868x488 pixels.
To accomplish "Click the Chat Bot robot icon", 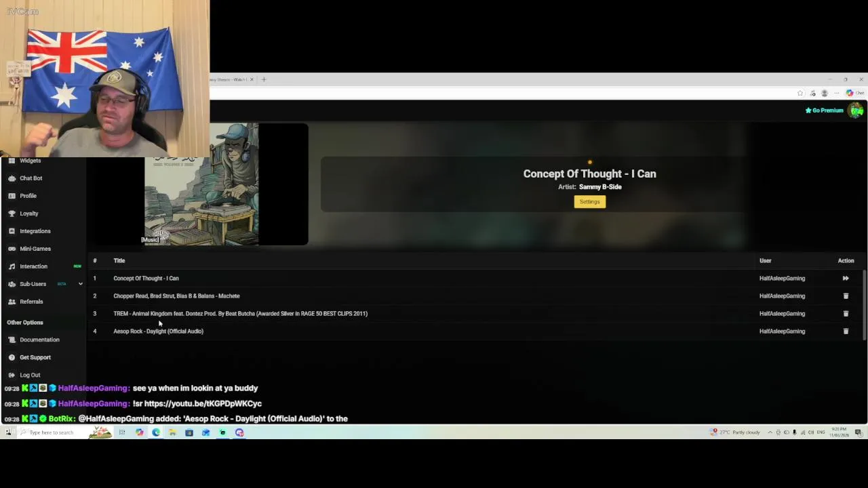I will coord(12,178).
